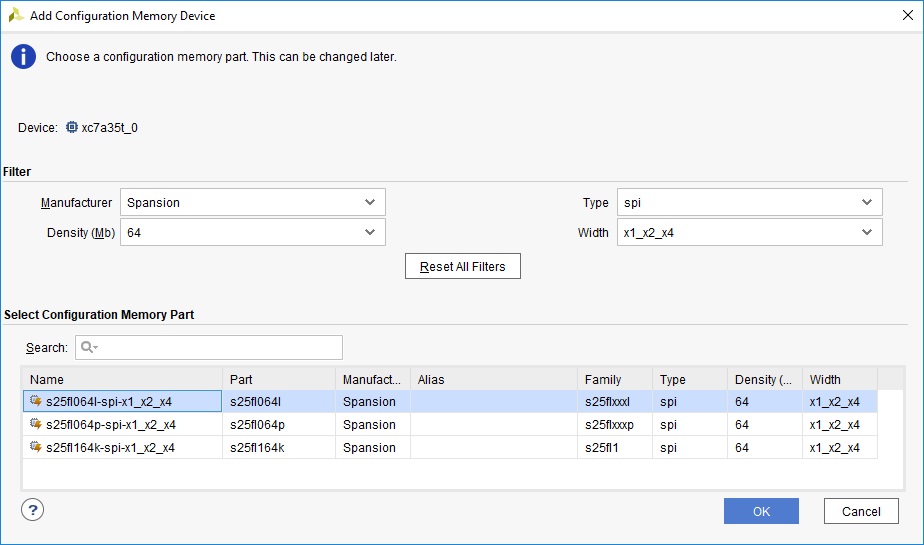
Task: Click the xc7a35t_0 device chip icon
Action: pos(71,127)
